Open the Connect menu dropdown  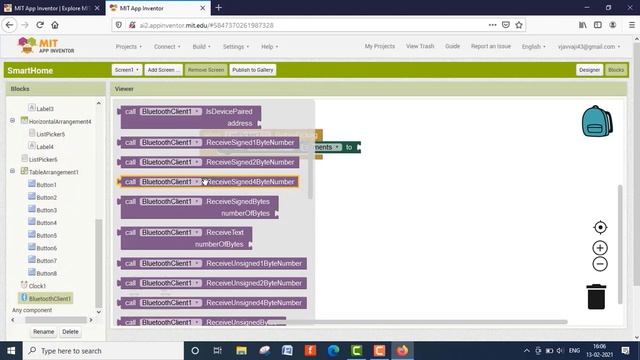point(167,47)
